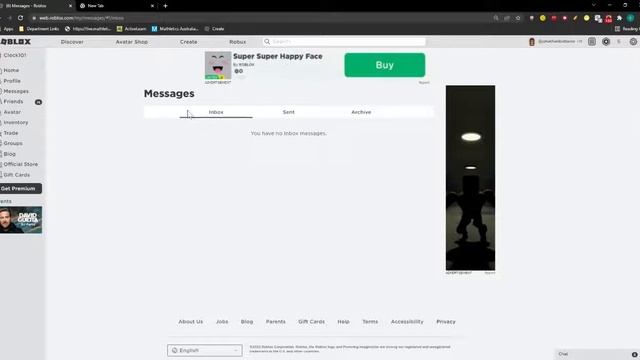Click the browser address bar URL
The image size is (640, 360).
tap(82, 18)
